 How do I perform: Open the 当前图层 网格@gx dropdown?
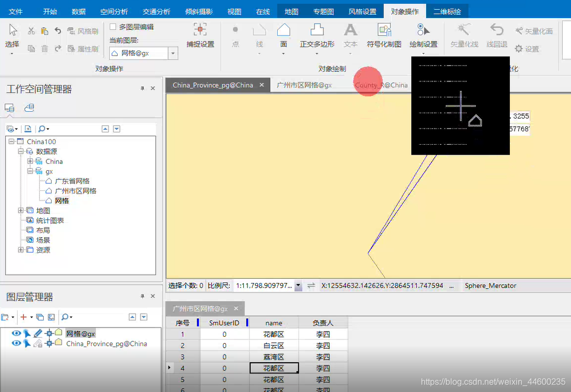pos(173,53)
